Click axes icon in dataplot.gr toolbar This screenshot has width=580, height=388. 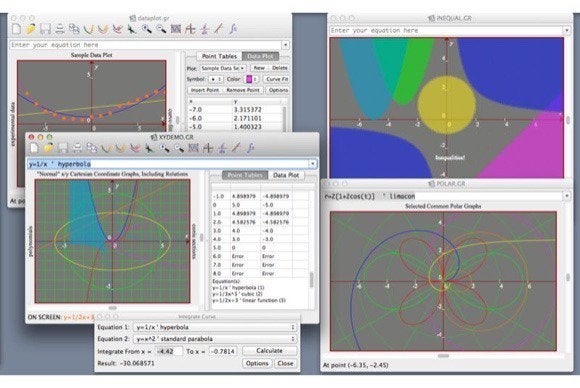click(x=190, y=29)
